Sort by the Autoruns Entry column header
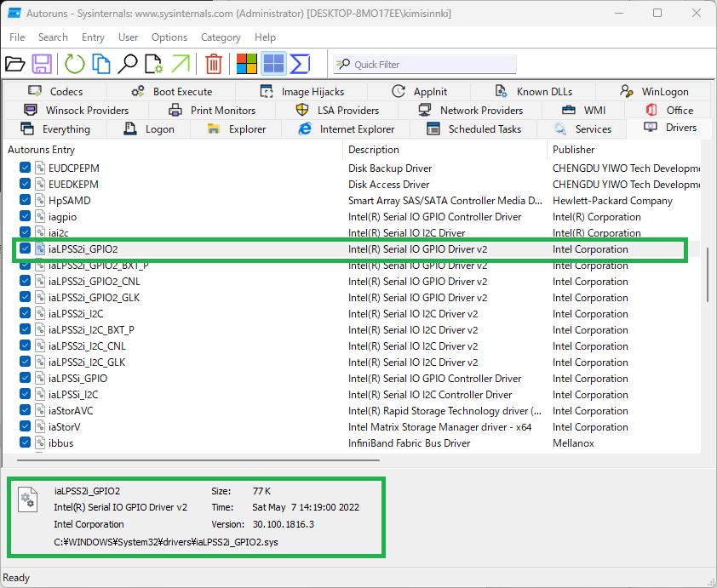Image resolution: width=717 pixels, height=588 pixels. click(174, 150)
